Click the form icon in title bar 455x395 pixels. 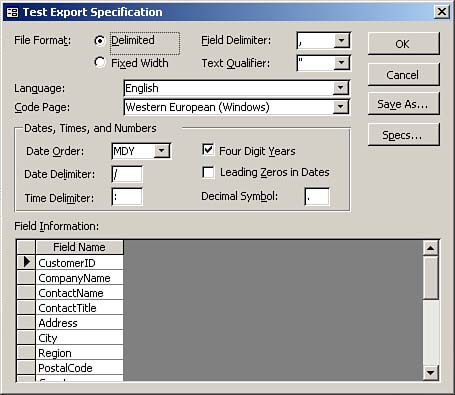(x=13, y=12)
